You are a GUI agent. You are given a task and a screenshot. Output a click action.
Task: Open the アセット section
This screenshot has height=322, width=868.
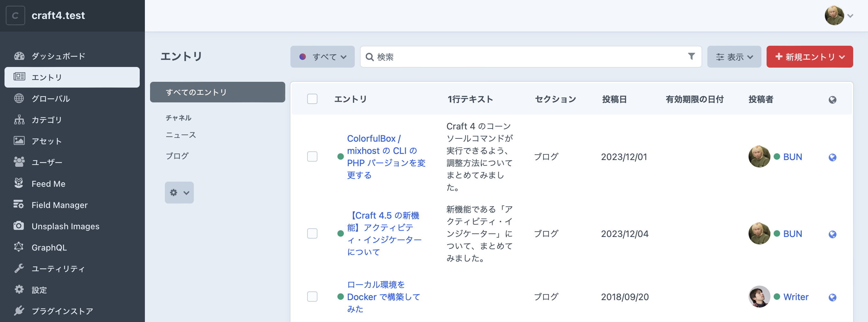pyautogui.click(x=46, y=141)
